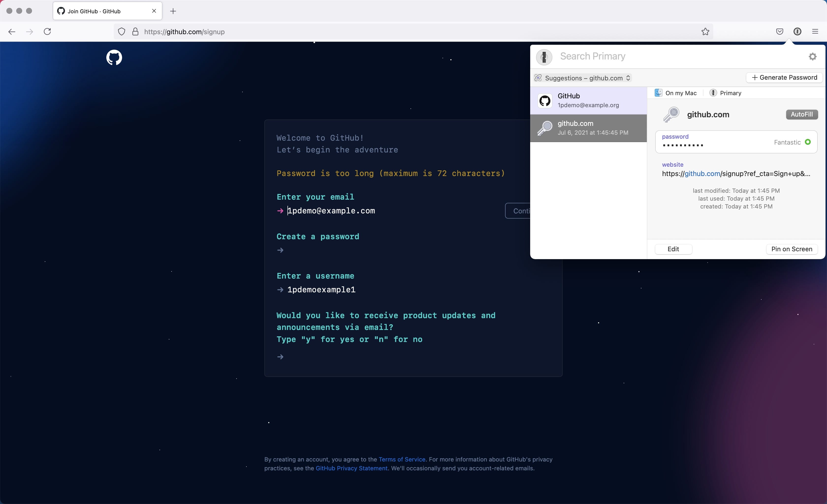
Task: Click the AutoFill button for github.com
Action: click(802, 114)
